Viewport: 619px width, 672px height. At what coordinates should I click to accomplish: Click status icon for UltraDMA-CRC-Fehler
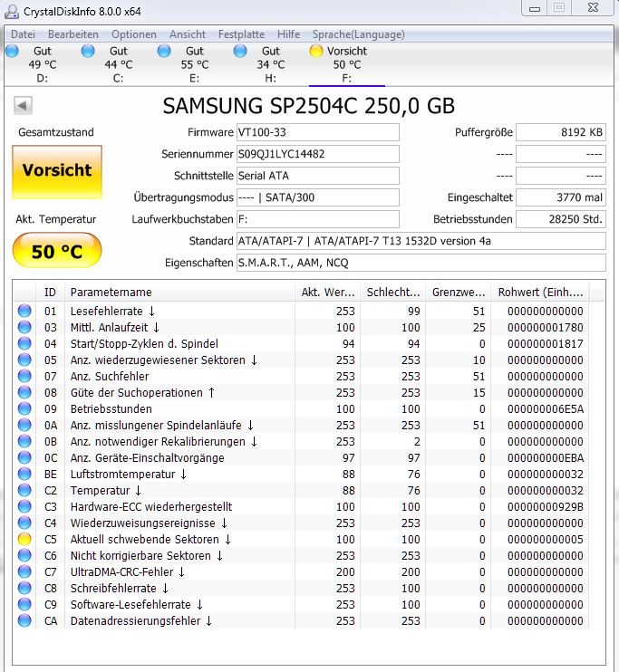pyautogui.click(x=24, y=571)
